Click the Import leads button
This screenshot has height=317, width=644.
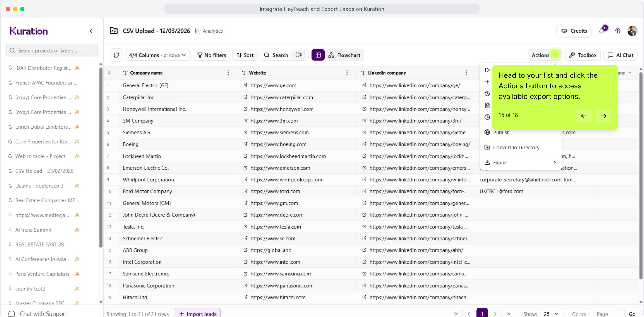pyautogui.click(x=198, y=313)
